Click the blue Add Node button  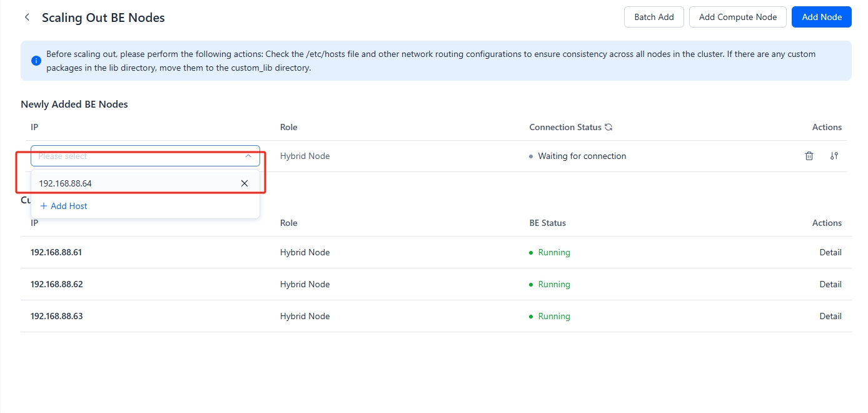821,17
